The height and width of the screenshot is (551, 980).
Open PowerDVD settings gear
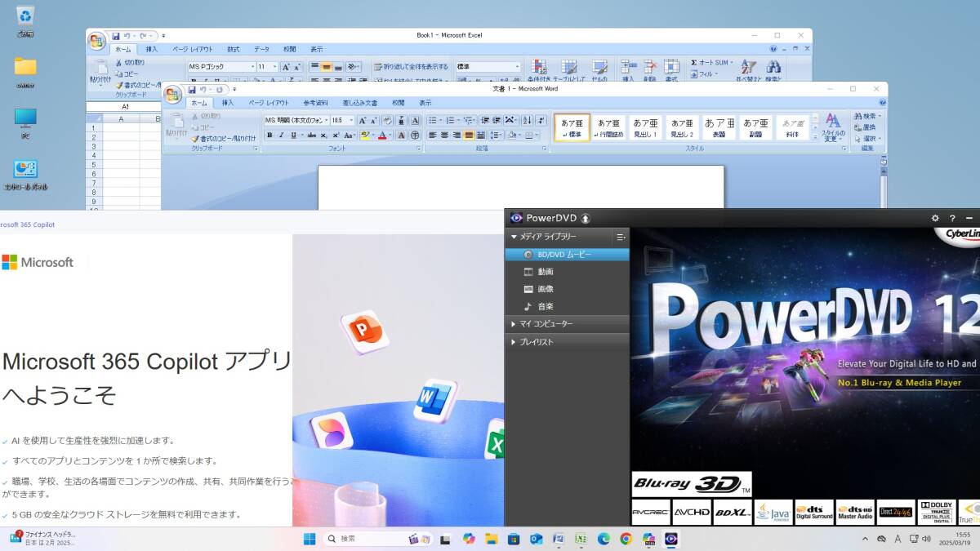point(935,218)
